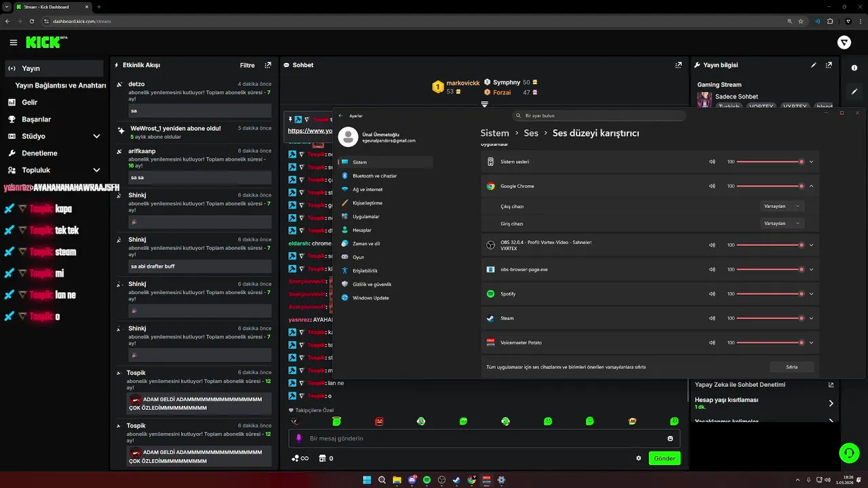Click Sıfırla reset button

point(791,367)
